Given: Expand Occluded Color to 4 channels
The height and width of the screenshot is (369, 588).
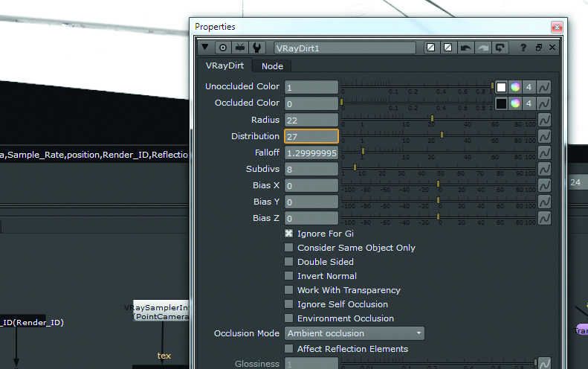Looking at the screenshot, I should [529, 103].
